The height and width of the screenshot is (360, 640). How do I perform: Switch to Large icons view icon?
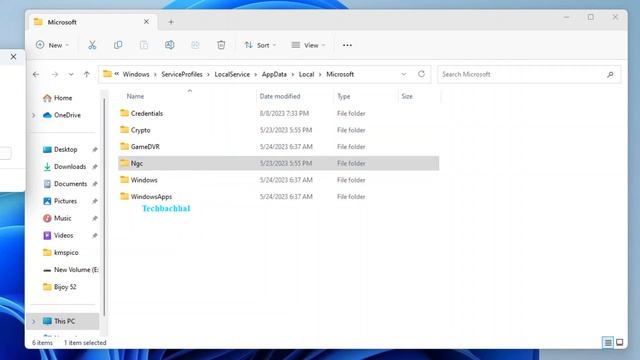click(x=620, y=342)
